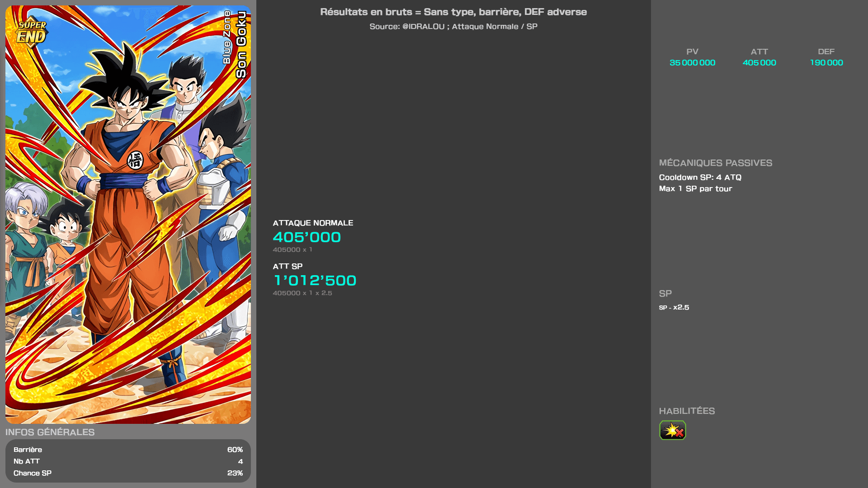Click the Chance SP 23% row

128,473
